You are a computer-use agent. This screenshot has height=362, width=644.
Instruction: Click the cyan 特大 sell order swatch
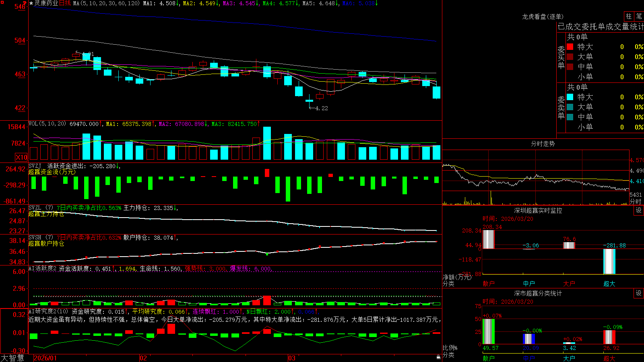[570, 97]
